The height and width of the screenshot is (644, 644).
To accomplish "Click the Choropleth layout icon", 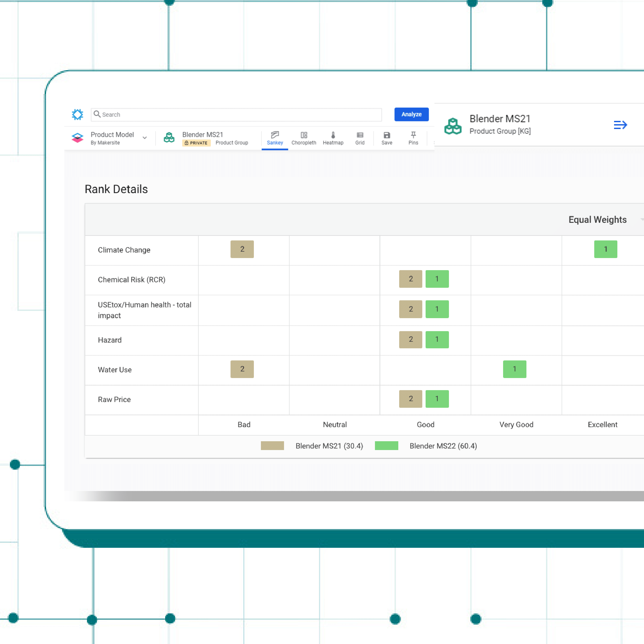I will coord(304,135).
